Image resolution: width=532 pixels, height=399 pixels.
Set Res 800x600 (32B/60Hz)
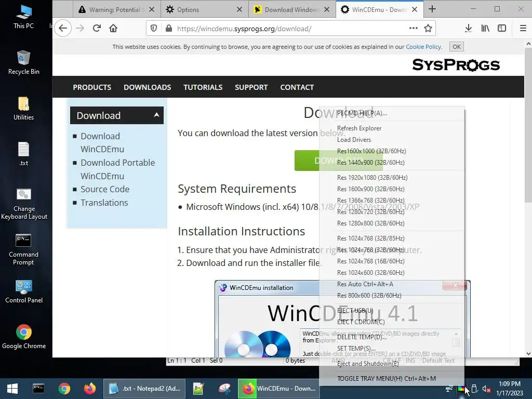coord(392,296)
